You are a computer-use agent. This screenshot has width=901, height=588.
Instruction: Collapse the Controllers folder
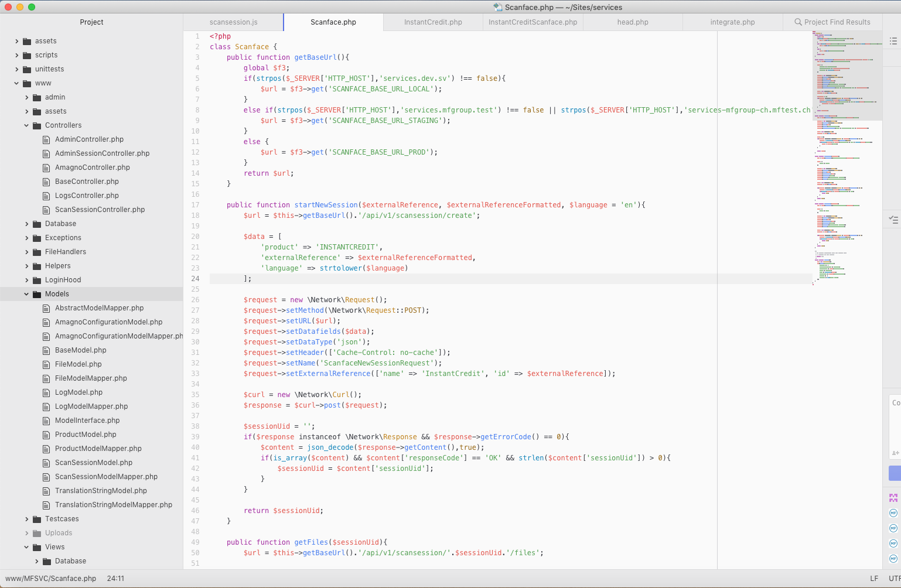[26, 125]
